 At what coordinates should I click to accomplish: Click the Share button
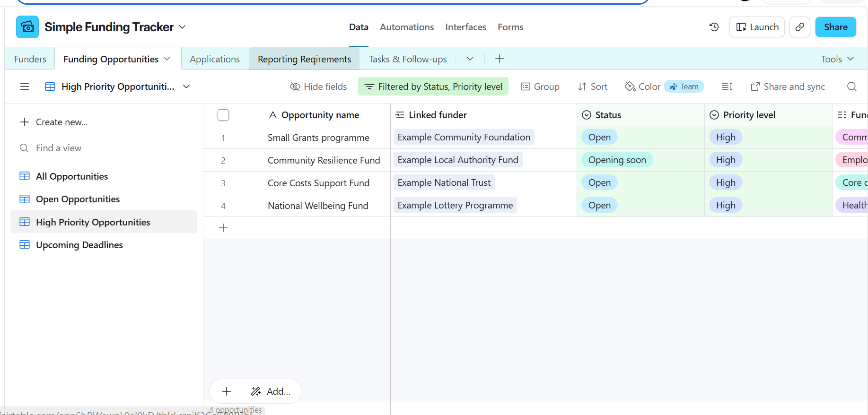835,27
